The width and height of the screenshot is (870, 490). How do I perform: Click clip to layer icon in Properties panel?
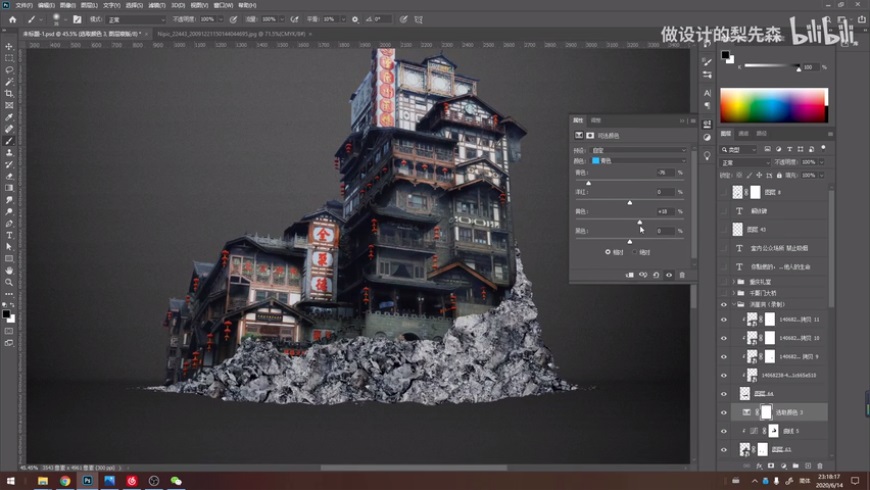(x=629, y=275)
